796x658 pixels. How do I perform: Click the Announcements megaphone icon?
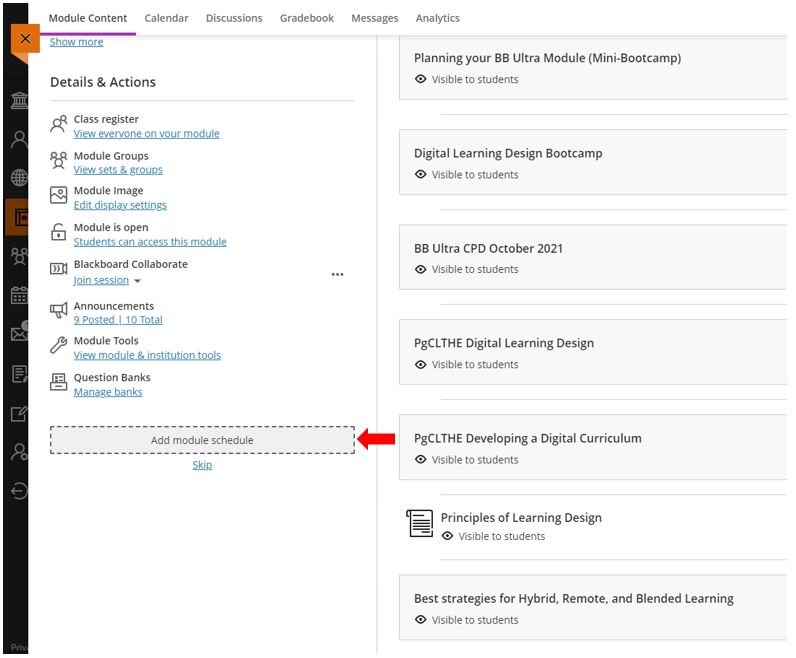point(58,310)
